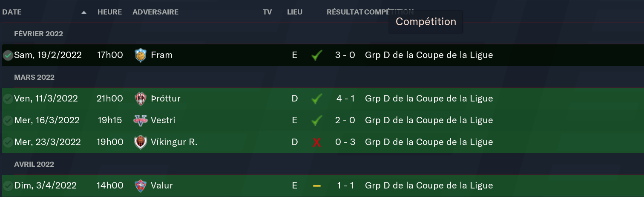This screenshot has width=644, height=197.
Task: Sort by the HEURE column header
Action: (x=109, y=12)
